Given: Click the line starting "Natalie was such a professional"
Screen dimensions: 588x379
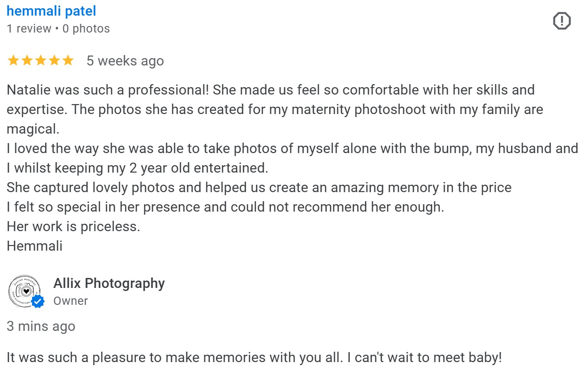Looking at the screenshot, I should click(270, 90).
